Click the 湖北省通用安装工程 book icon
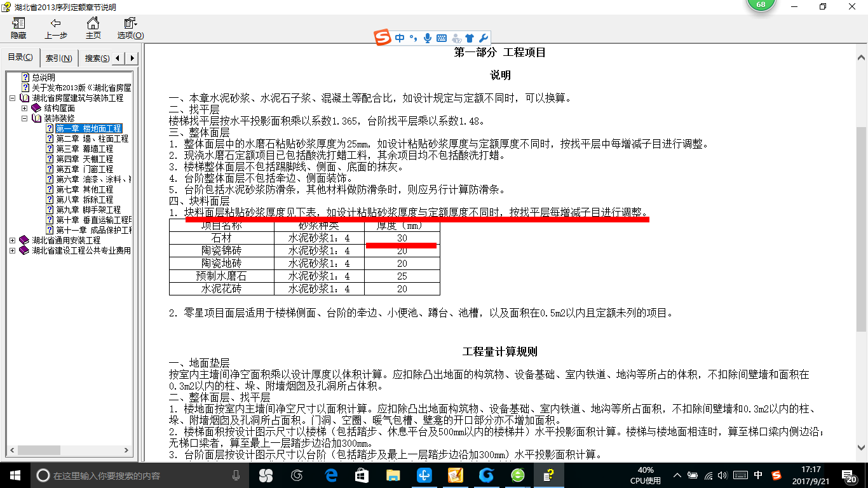The image size is (868, 488). tap(24, 241)
